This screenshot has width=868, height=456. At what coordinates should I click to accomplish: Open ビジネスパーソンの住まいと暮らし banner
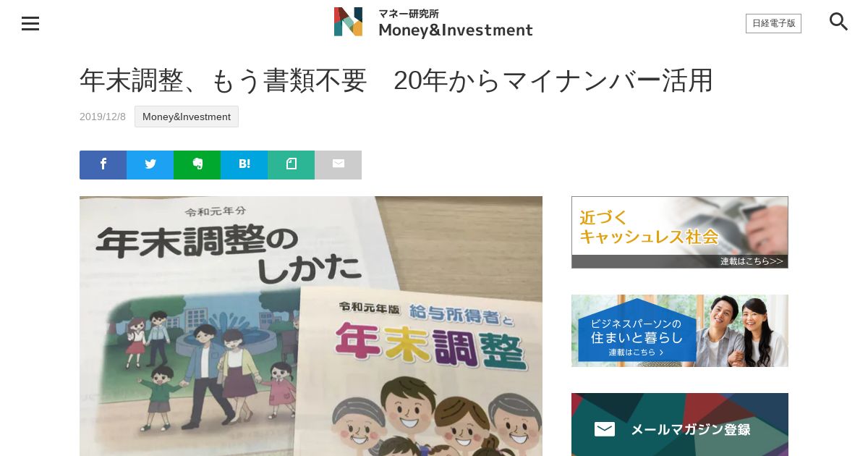point(680,331)
